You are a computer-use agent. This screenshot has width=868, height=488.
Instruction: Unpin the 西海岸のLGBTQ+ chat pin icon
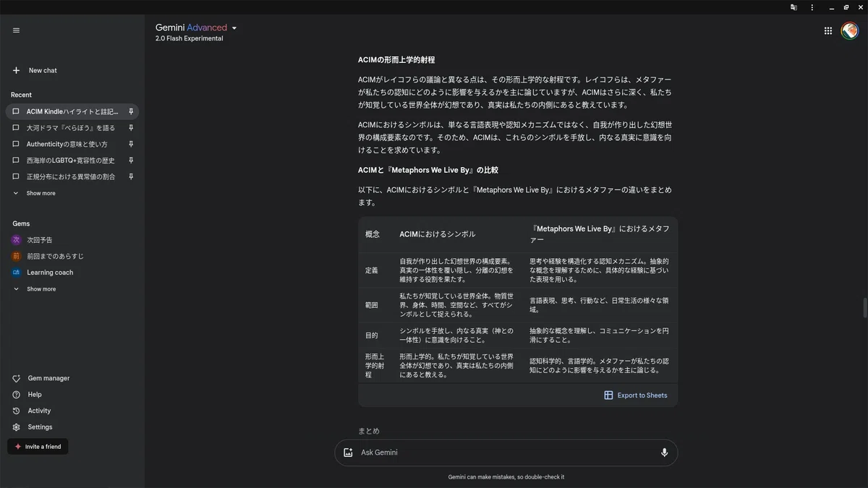pyautogui.click(x=131, y=160)
